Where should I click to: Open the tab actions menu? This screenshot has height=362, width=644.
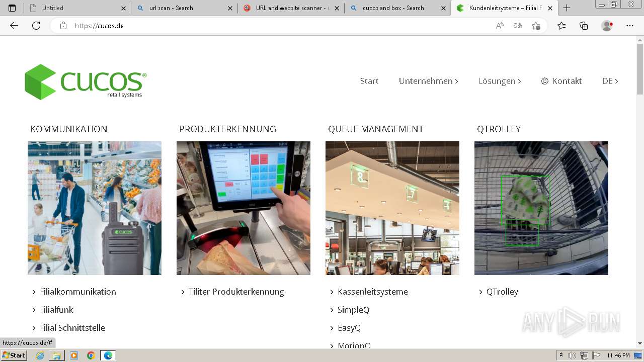[x=12, y=8]
